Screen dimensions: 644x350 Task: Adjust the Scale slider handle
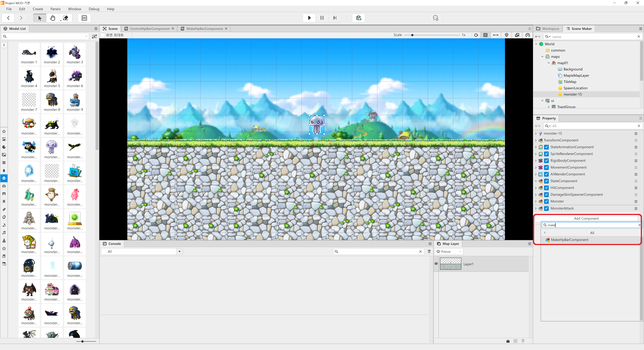[x=412, y=35]
